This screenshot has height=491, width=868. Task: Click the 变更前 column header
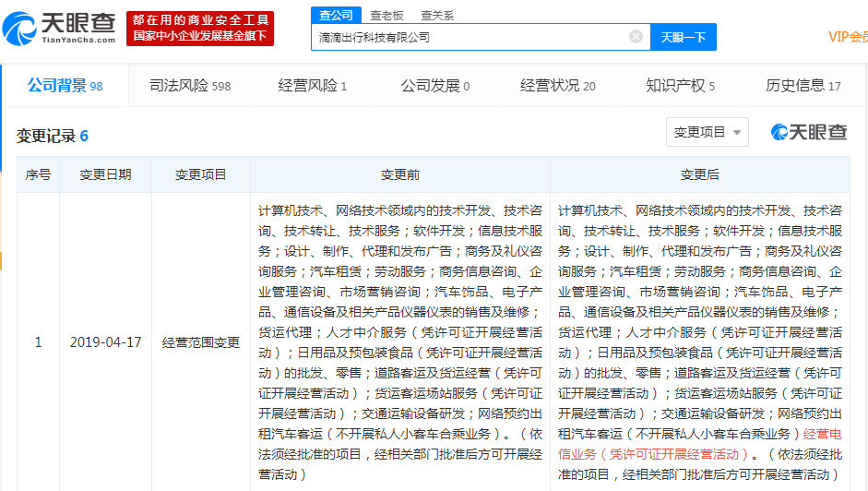(x=399, y=174)
